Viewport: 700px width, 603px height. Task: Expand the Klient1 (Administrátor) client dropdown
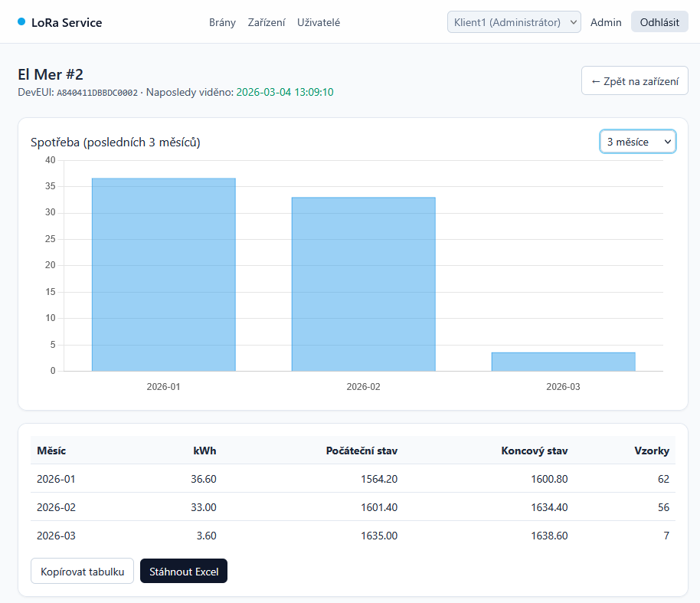(x=514, y=22)
